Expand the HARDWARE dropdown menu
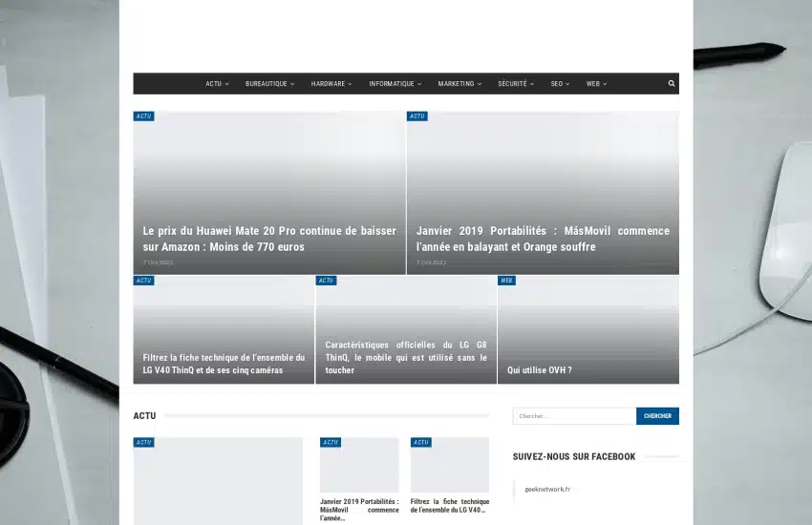The width and height of the screenshot is (812, 525). click(x=331, y=84)
